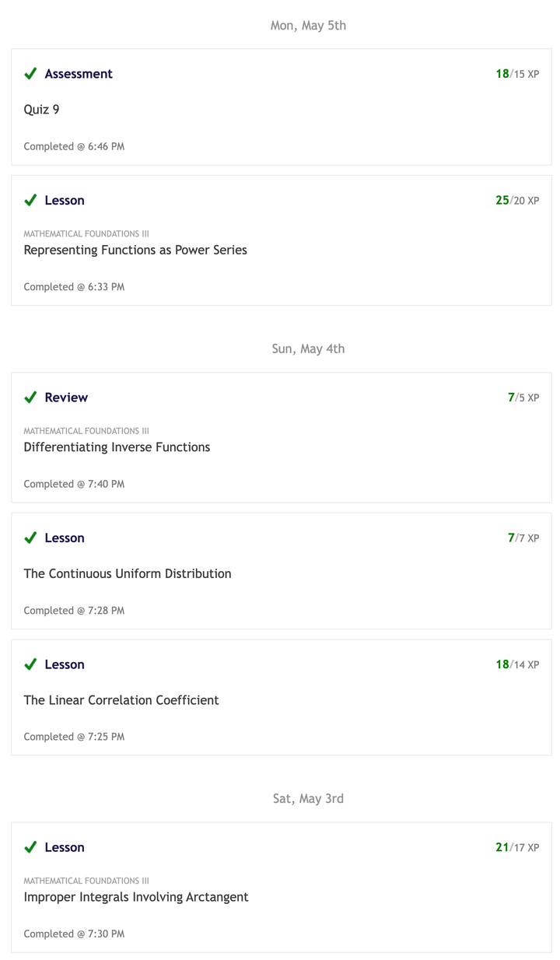Click the checkmark on the Power Series lesson
This screenshot has height=960, width=560.
coord(30,201)
